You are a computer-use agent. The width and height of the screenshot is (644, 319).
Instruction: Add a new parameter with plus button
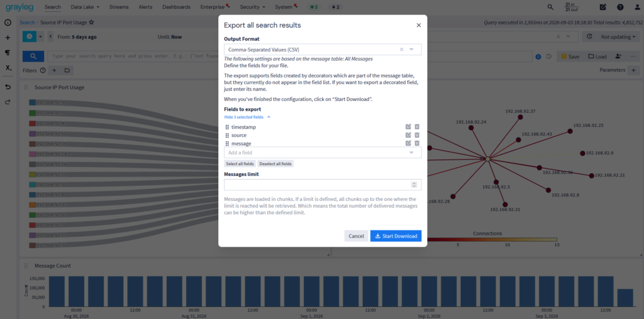coord(633,70)
